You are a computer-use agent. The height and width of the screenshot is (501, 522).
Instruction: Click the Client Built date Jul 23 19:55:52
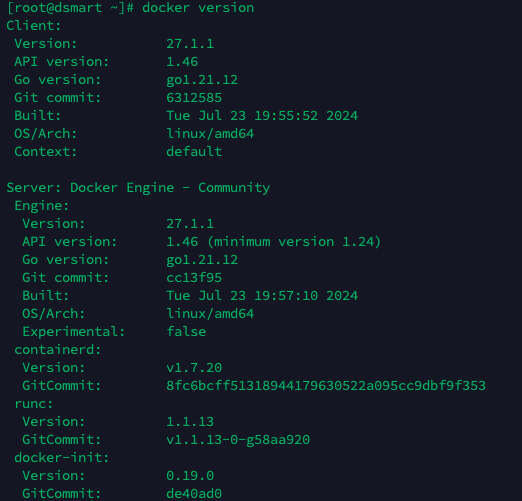258,116
